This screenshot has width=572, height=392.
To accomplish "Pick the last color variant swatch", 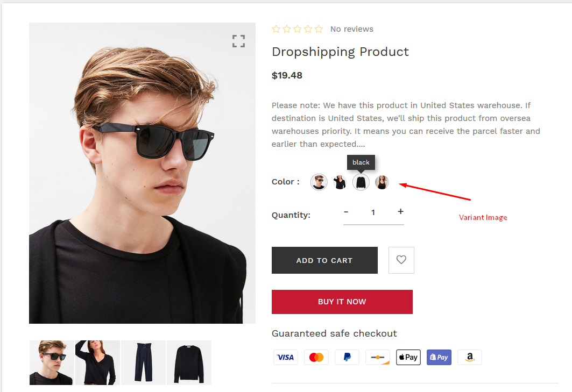I will 382,182.
